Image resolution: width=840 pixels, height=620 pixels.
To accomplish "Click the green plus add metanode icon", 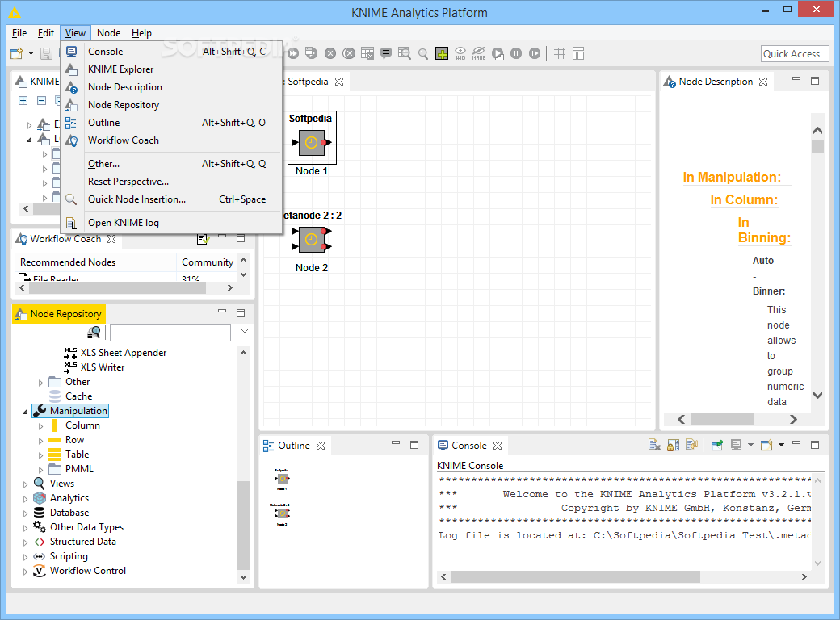I will coord(442,53).
